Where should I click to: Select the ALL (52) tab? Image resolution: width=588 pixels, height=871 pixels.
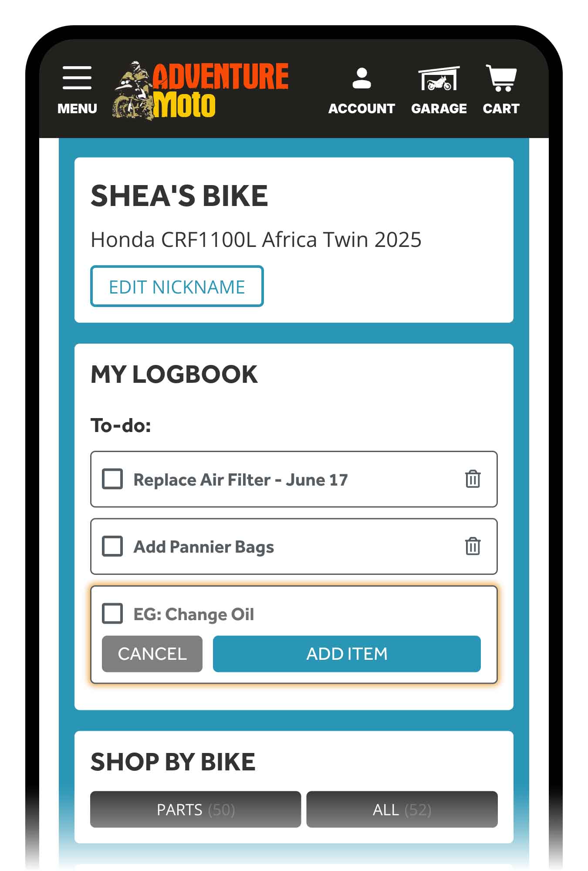(x=402, y=809)
